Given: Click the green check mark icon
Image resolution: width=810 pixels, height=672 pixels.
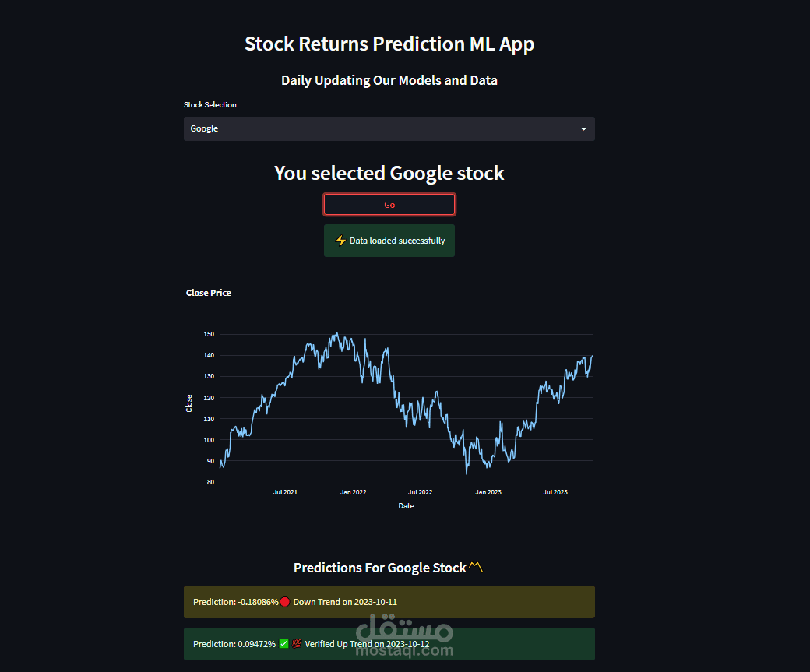Looking at the screenshot, I should pyautogui.click(x=283, y=644).
